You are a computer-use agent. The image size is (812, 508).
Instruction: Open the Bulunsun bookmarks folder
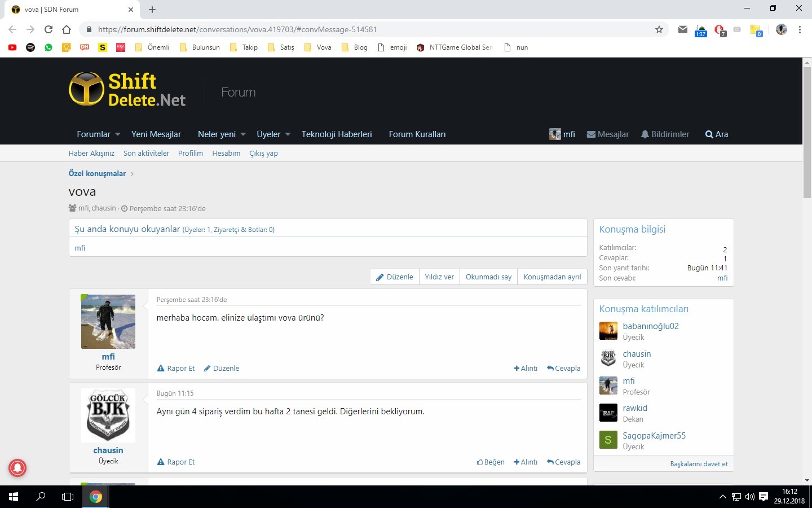pos(200,47)
